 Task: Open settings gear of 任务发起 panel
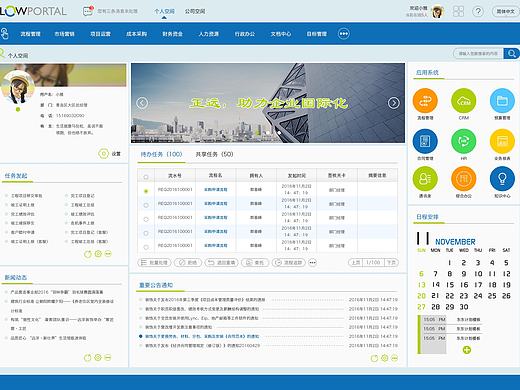[98, 254]
